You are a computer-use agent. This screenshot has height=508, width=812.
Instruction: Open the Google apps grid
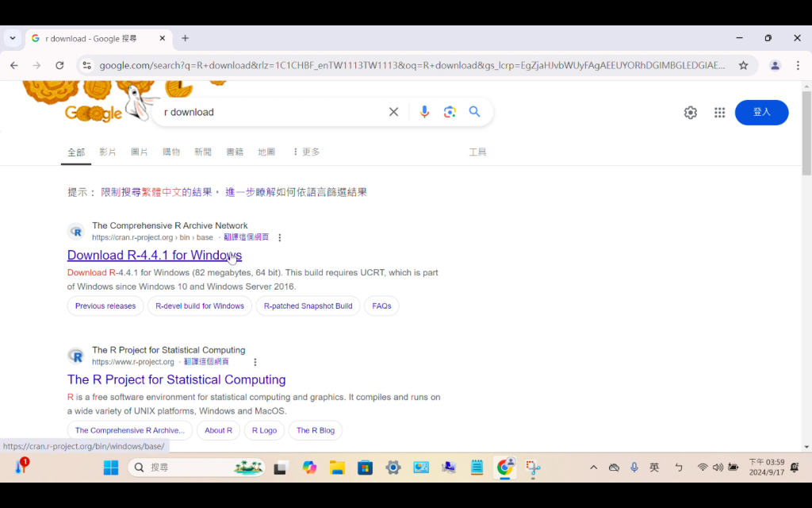coord(719,113)
